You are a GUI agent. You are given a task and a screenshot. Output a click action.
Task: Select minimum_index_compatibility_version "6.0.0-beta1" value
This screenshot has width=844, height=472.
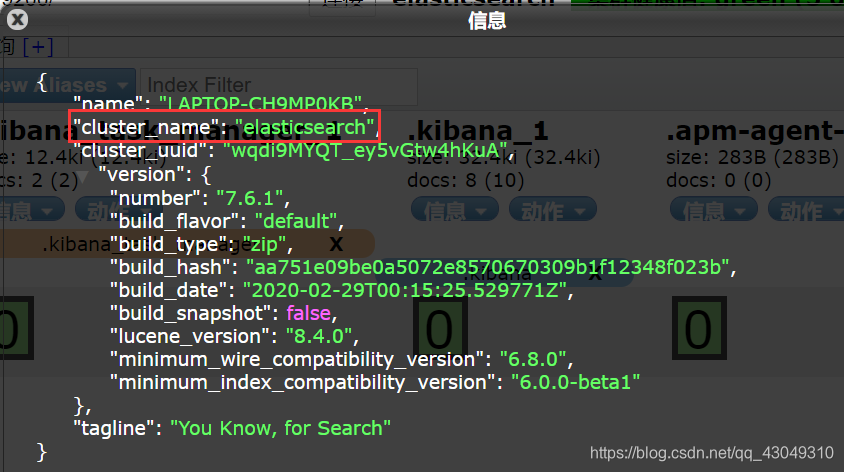pos(575,383)
